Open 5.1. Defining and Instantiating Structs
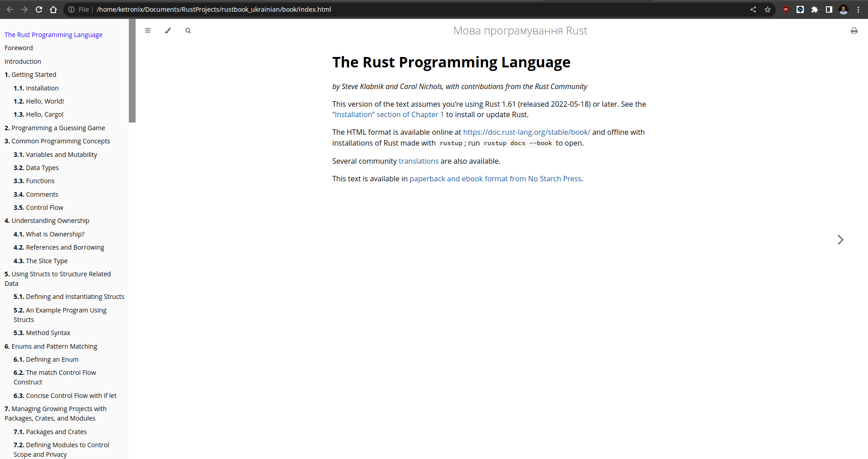 coord(69,297)
